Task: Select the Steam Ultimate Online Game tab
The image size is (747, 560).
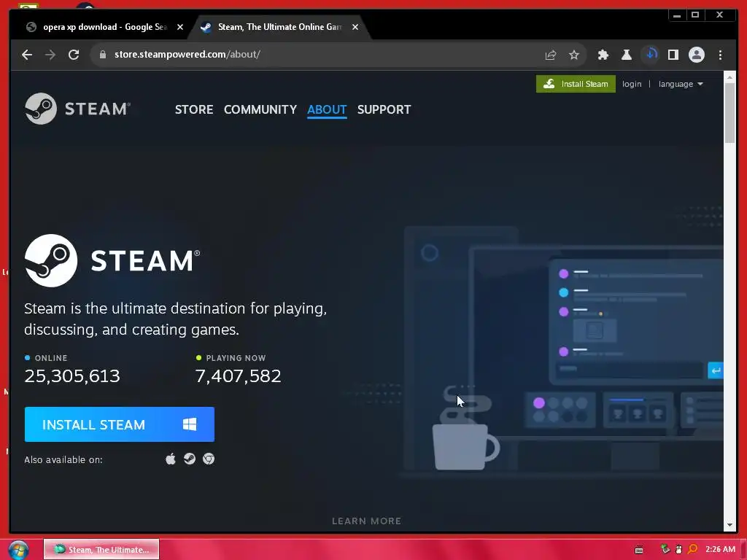Action: [x=279, y=27]
